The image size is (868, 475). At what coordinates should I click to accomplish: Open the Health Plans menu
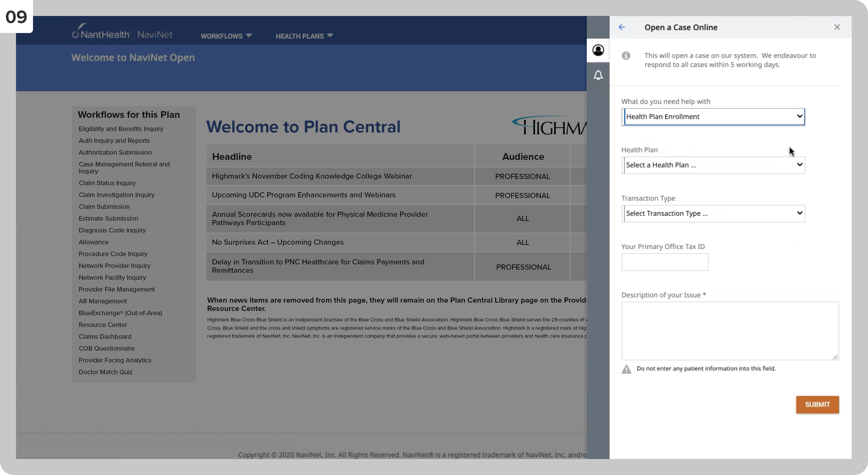pos(304,36)
